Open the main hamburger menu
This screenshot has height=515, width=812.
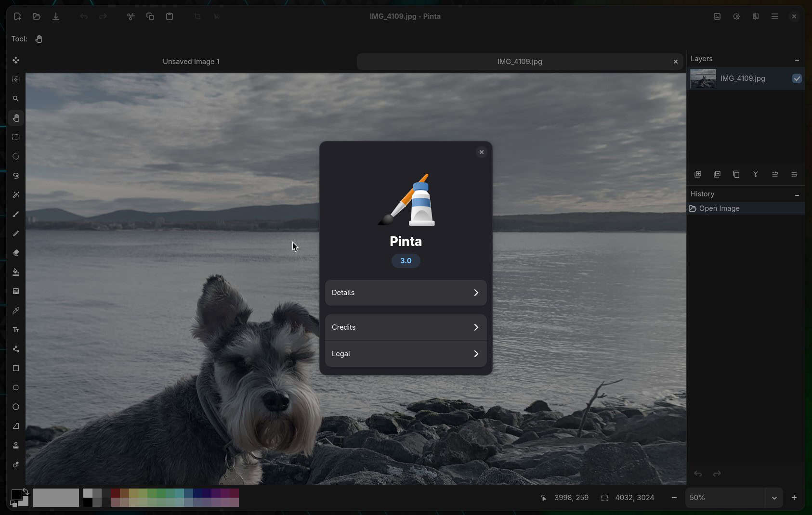tap(774, 16)
